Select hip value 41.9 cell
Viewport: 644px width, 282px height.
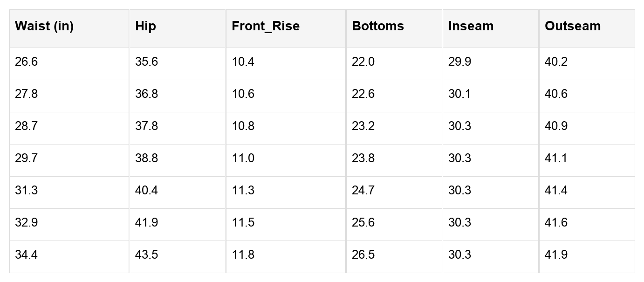[178, 225]
